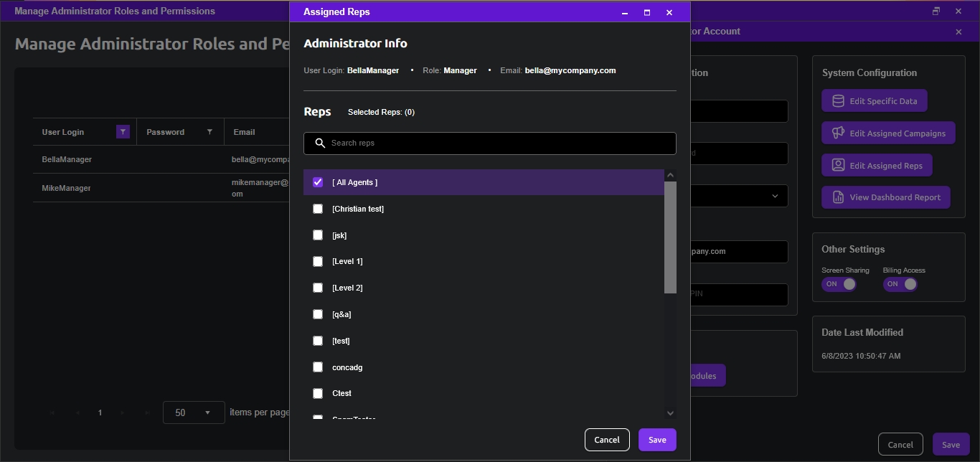Click the reps list scrollbar thumb

[670, 237]
